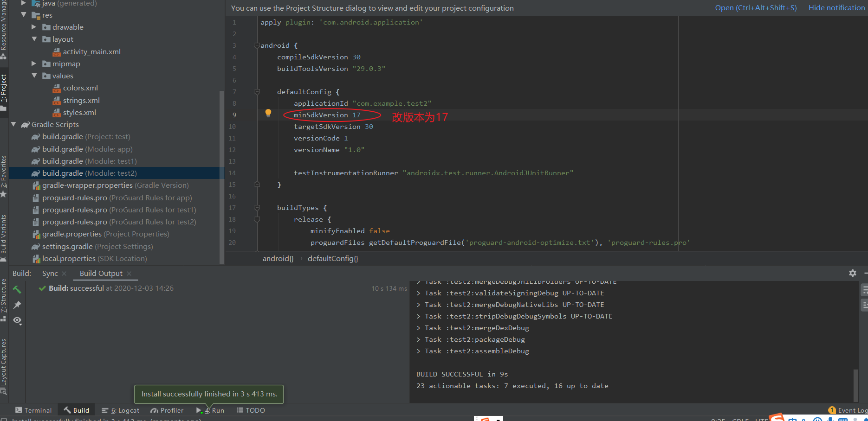Fold the android block at line 3
Screen dimensions: 868x421
[257, 45]
